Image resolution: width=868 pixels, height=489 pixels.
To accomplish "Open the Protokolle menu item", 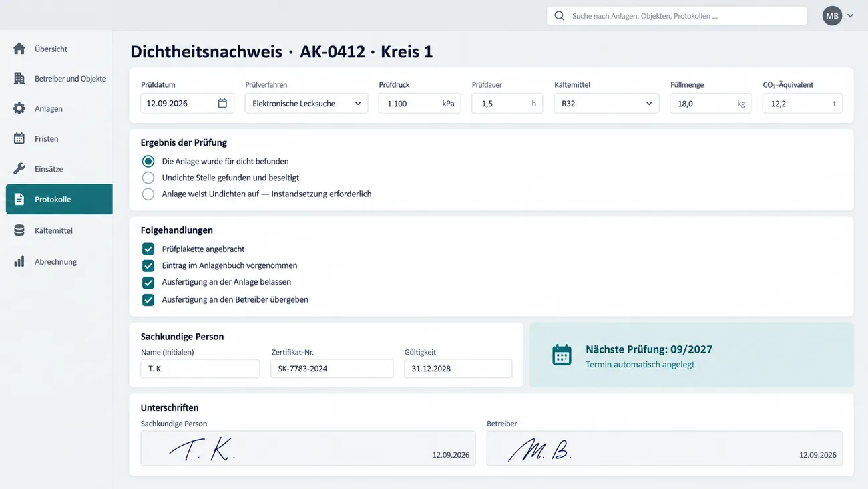I will point(59,199).
